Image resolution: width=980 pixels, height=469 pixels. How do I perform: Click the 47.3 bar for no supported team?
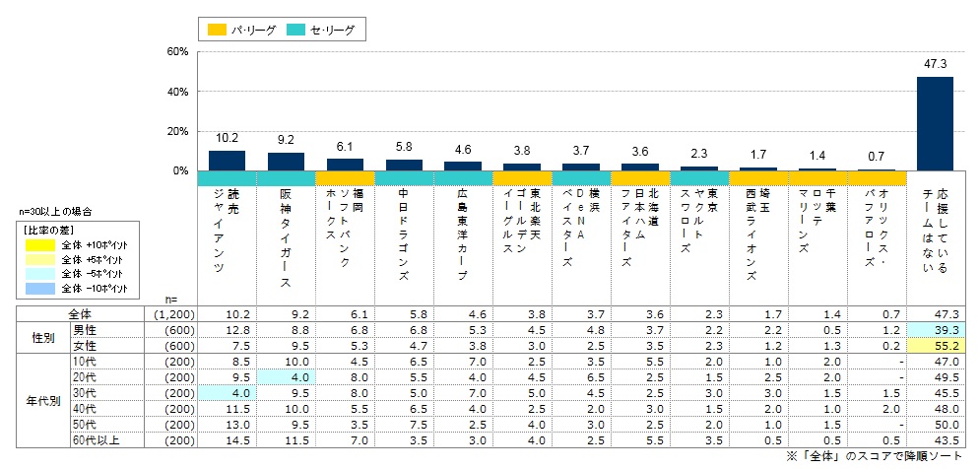(935, 124)
